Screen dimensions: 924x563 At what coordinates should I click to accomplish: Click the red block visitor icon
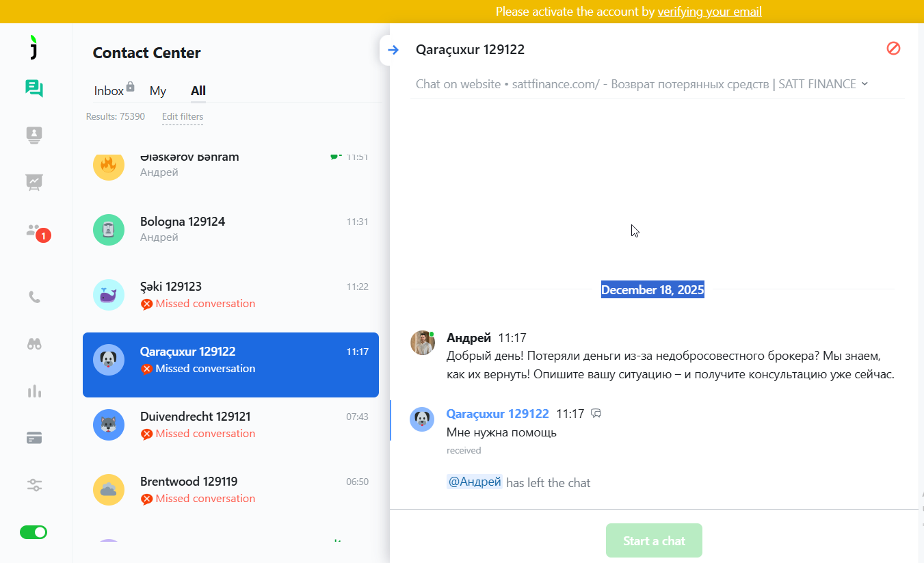(893, 48)
